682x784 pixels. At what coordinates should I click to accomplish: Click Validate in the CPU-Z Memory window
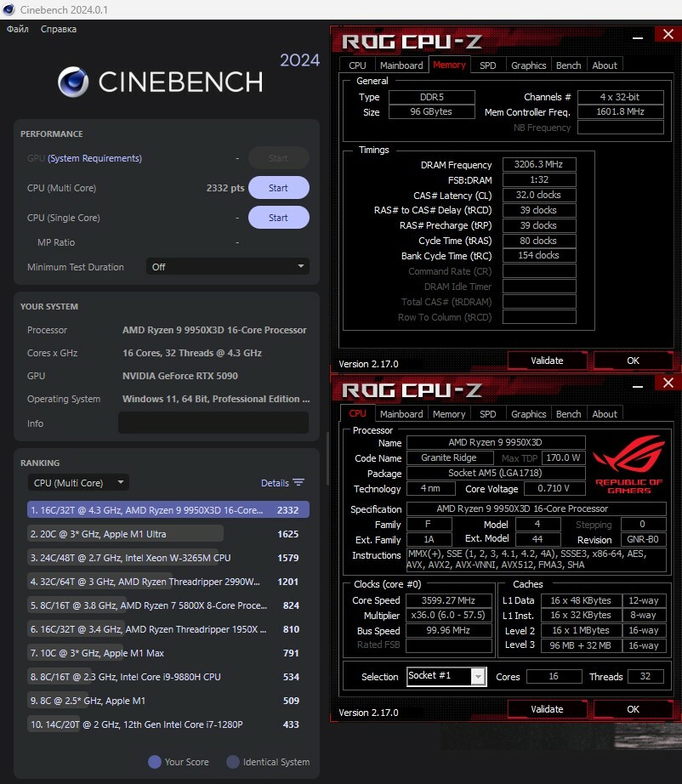pyautogui.click(x=547, y=361)
